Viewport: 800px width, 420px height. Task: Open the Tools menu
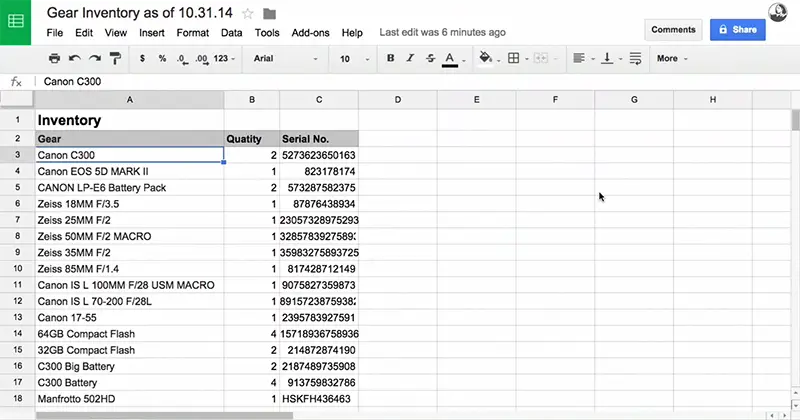(x=267, y=33)
